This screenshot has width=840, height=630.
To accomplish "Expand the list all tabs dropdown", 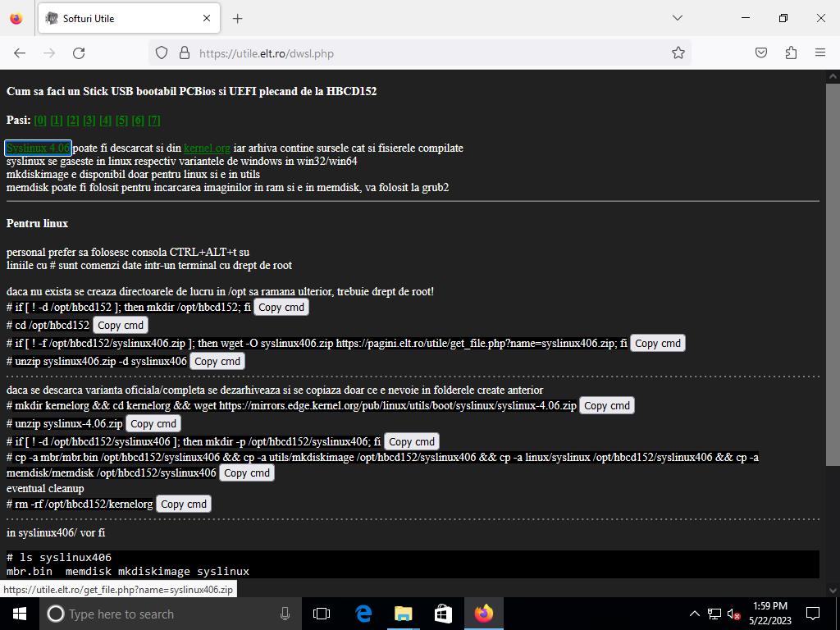I will tap(677, 18).
